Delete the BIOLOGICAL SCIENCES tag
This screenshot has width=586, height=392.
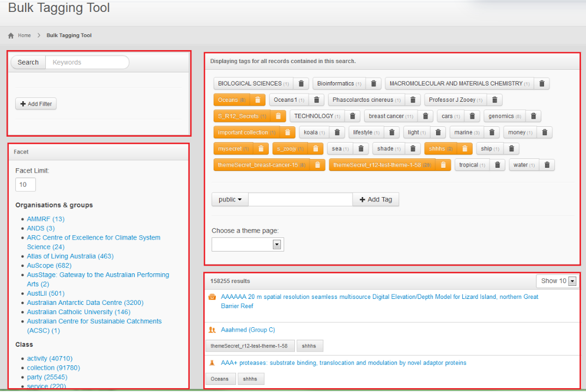pyautogui.click(x=301, y=84)
